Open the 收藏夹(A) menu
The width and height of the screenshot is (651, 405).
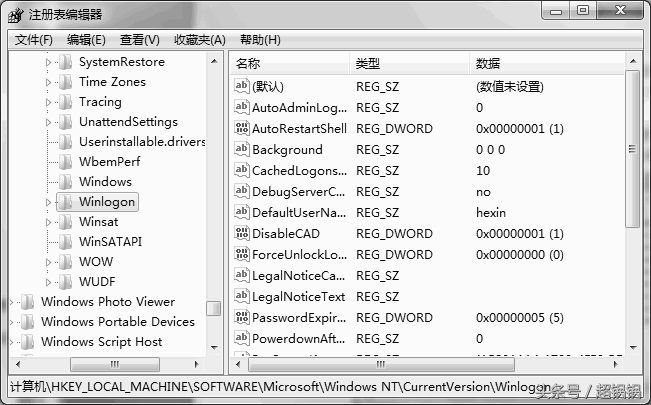coord(200,40)
